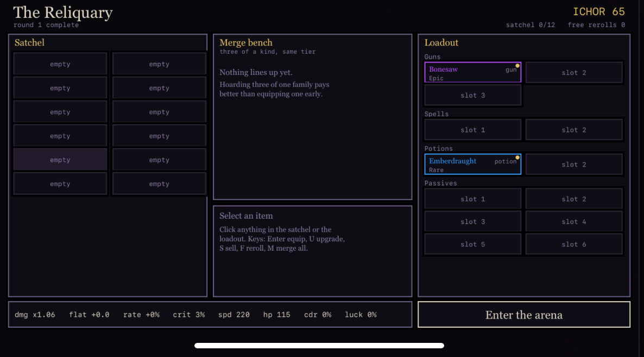Select Passives slot 5
The height and width of the screenshot is (357, 644).
[x=473, y=244]
